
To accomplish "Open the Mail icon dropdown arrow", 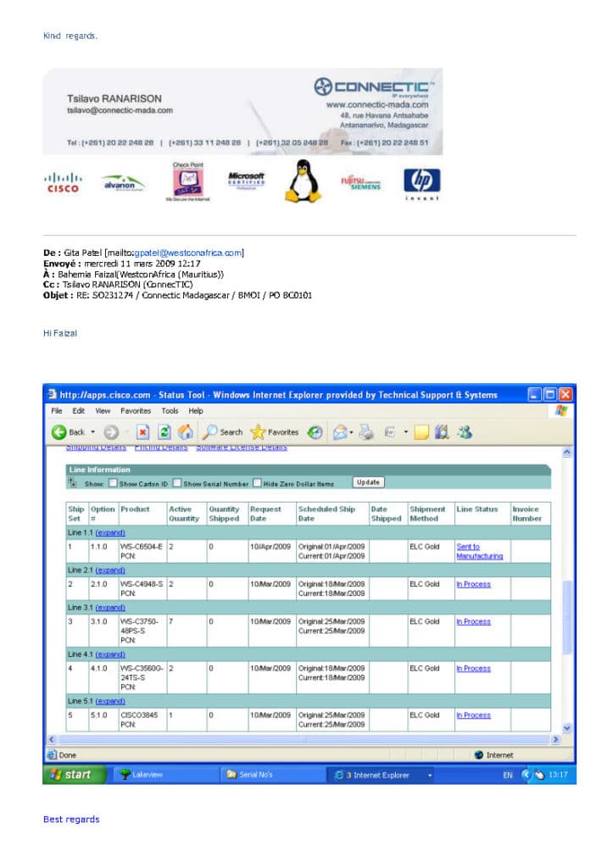I will (351, 433).
